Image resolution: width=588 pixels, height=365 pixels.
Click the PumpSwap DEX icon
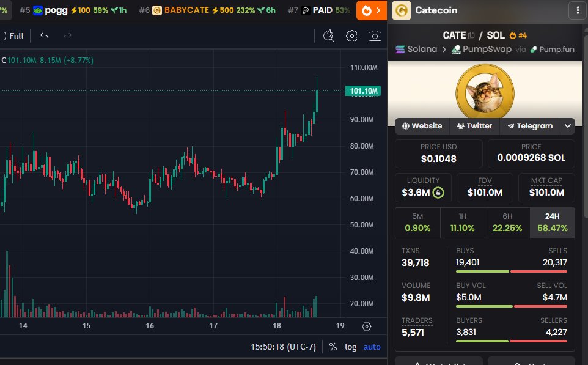[x=456, y=50]
